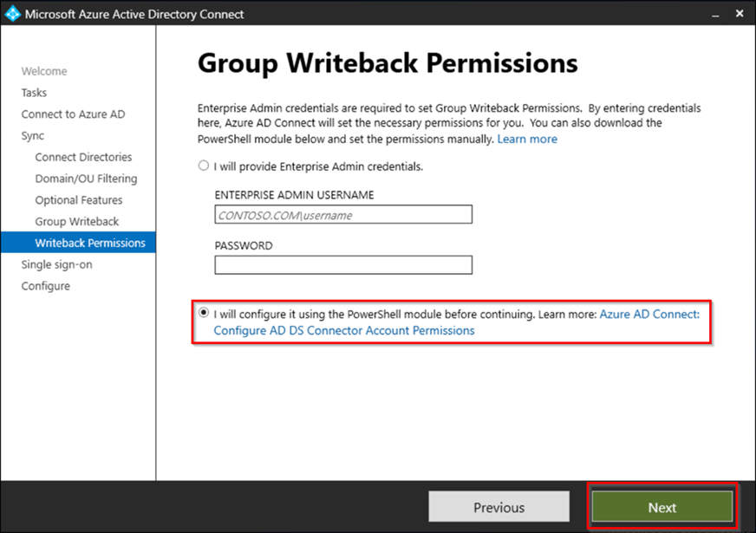
Task: Select the Sync section in sidebar
Action: coord(33,136)
